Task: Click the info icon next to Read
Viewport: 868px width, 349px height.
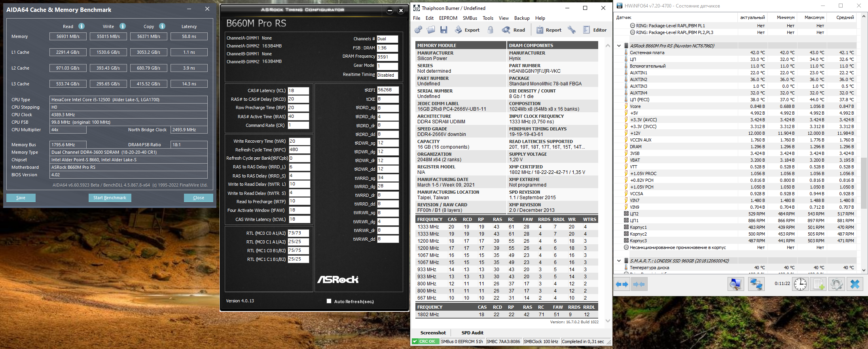Action: pyautogui.click(x=81, y=26)
